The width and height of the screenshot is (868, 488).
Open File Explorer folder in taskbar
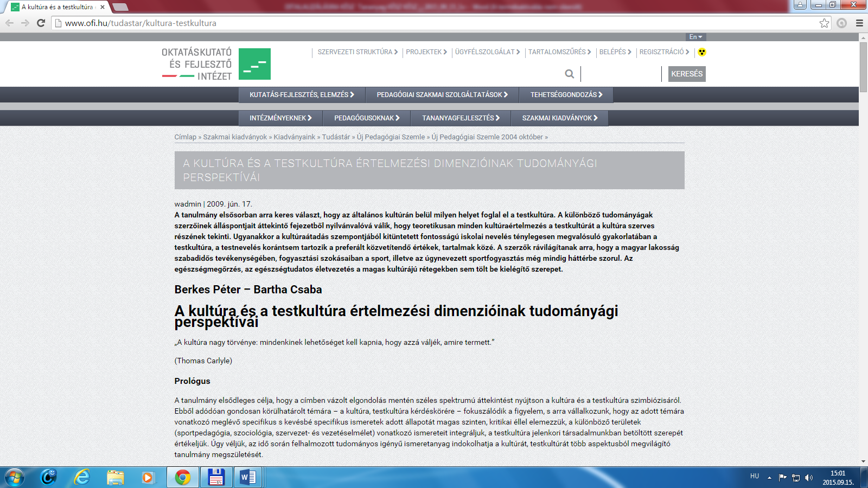click(115, 477)
